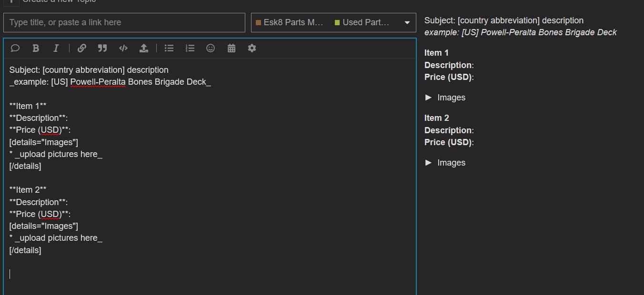
Task: Open composer options gear menu
Action: [252, 48]
